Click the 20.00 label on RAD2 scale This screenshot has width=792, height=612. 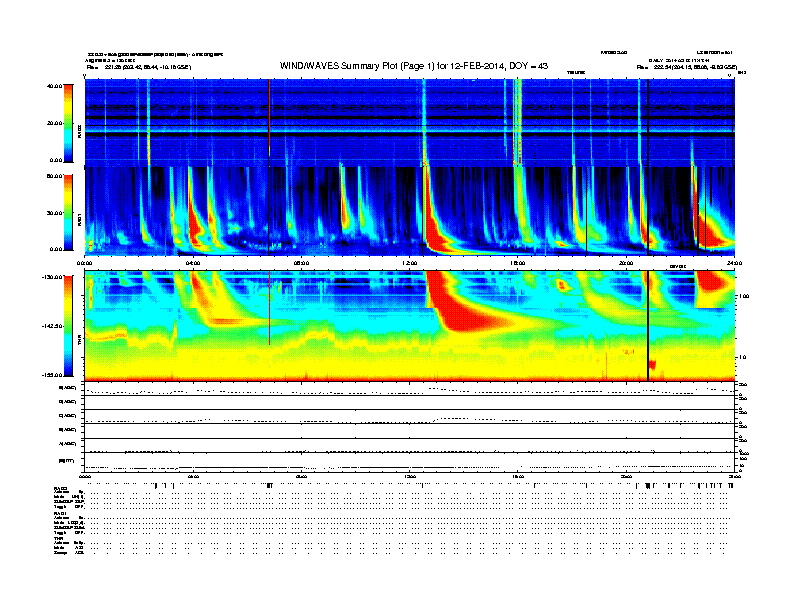(x=54, y=123)
